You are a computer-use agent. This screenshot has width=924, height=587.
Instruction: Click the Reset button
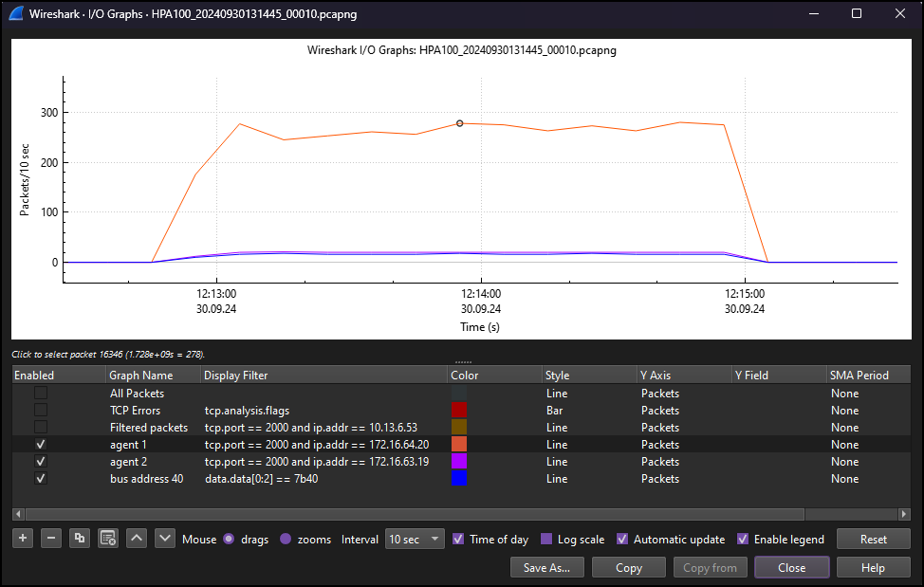[x=874, y=539]
